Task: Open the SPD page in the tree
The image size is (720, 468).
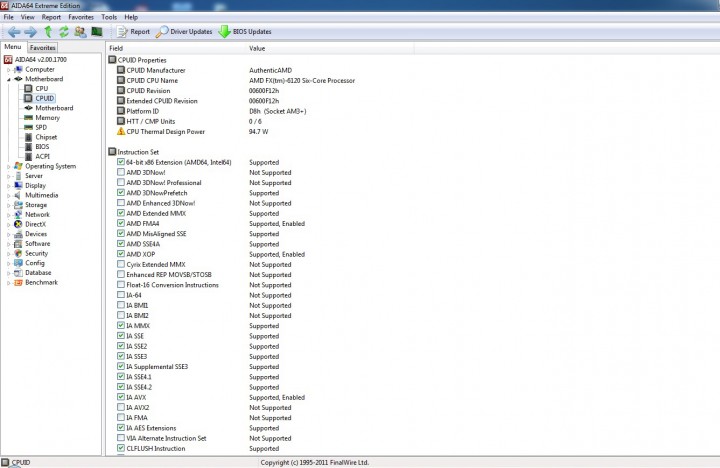Action: click(36, 127)
